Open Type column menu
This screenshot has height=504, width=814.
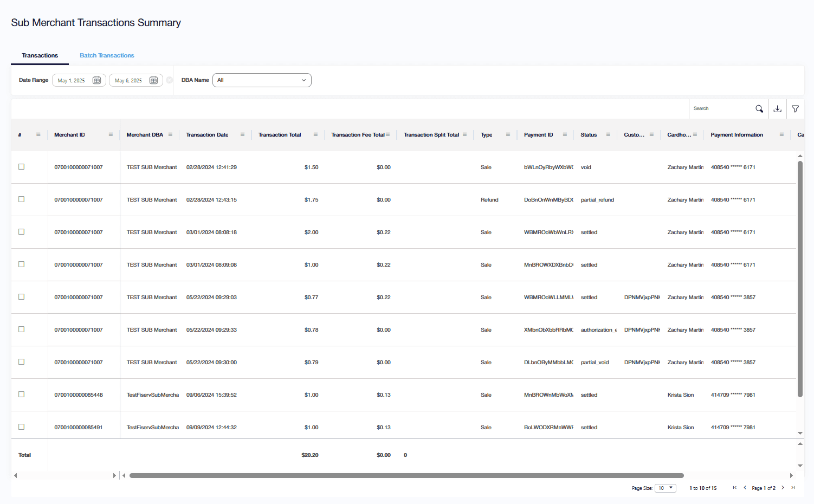(x=508, y=134)
